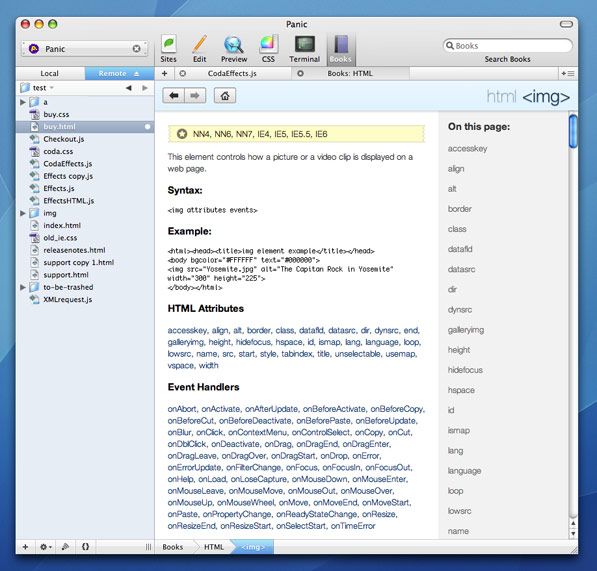This screenshot has width=597, height=571.
Task: Jump to border in On this page
Action: pos(460,209)
